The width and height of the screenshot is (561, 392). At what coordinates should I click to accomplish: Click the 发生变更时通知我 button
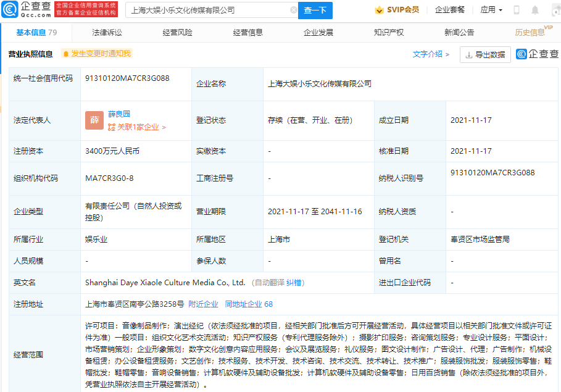[x=97, y=54]
